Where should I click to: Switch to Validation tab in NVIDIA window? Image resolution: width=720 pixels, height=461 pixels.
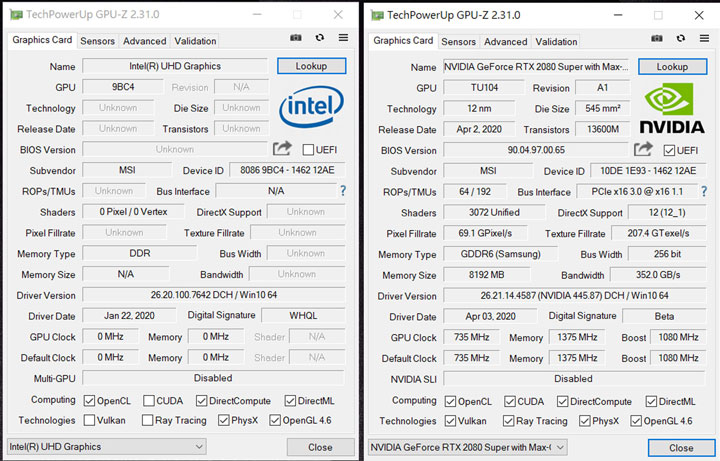(x=556, y=41)
